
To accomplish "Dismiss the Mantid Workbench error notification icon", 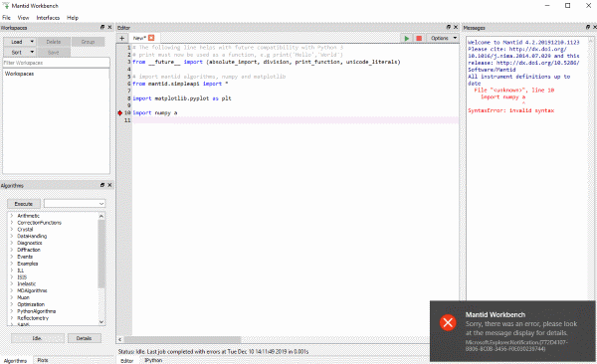I will [x=448, y=322].
